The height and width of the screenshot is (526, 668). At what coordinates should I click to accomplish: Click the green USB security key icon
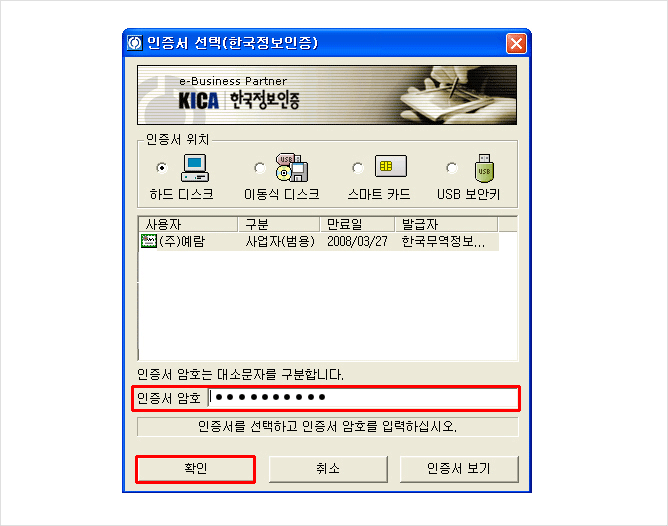coord(484,168)
